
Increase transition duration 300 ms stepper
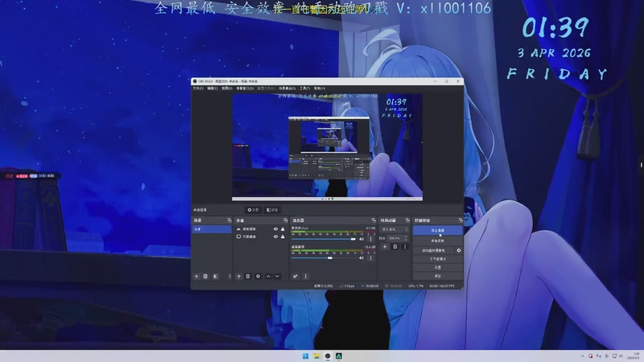click(x=407, y=237)
